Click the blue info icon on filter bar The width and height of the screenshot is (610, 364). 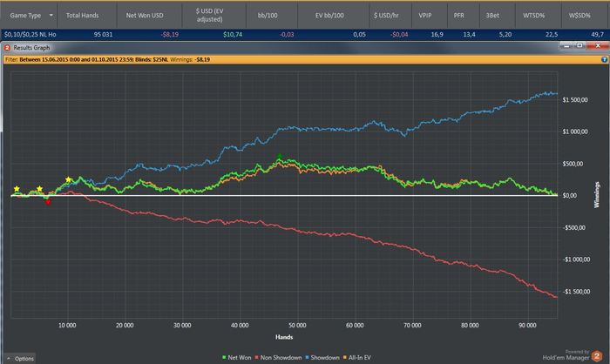click(604, 59)
